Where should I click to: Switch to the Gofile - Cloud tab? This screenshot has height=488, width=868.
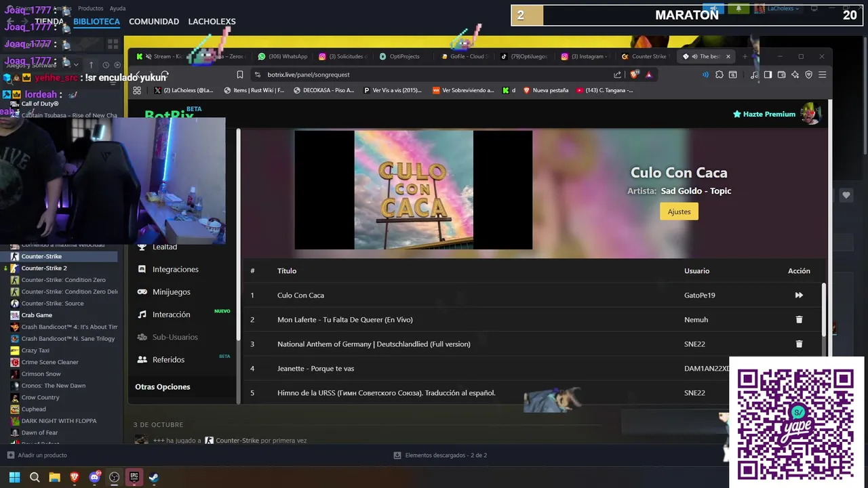[x=465, y=56]
